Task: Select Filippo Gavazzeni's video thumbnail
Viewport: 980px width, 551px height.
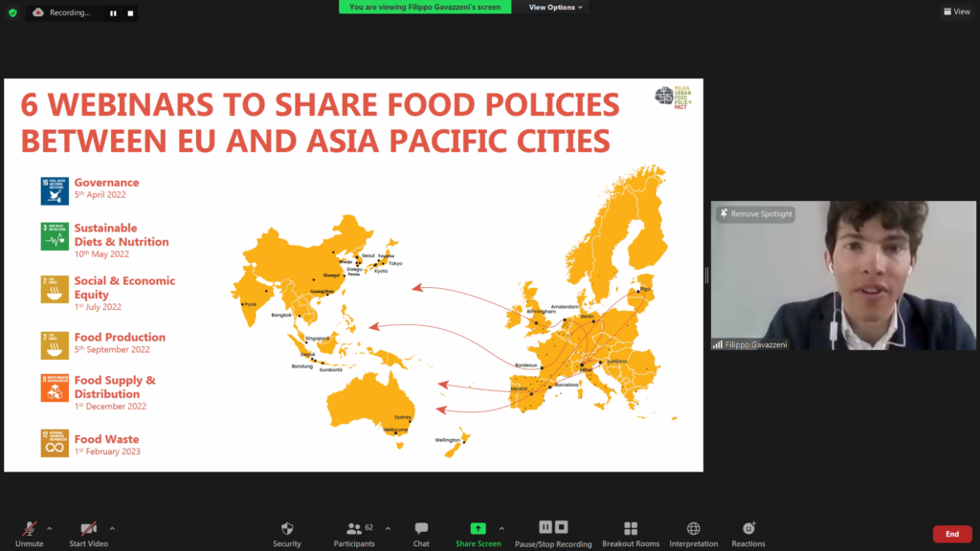Action: (843, 275)
